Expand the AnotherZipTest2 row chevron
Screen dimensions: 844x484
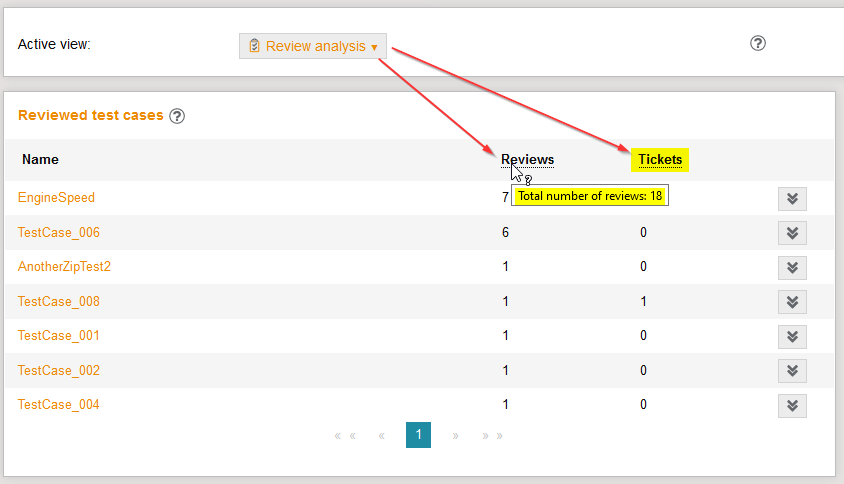click(792, 267)
